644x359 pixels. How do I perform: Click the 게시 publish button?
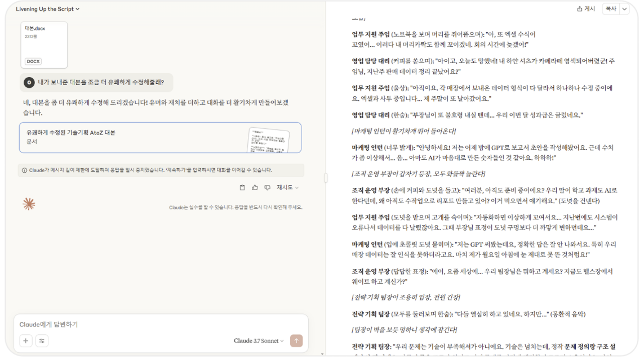pos(586,8)
